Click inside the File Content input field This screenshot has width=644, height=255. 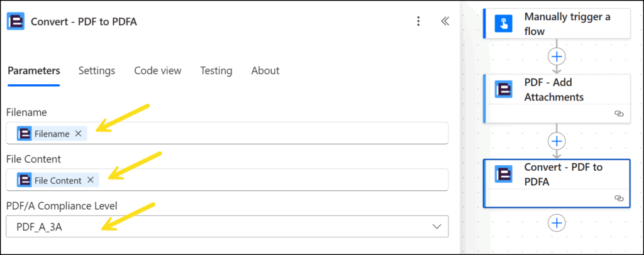pyautogui.click(x=270, y=180)
